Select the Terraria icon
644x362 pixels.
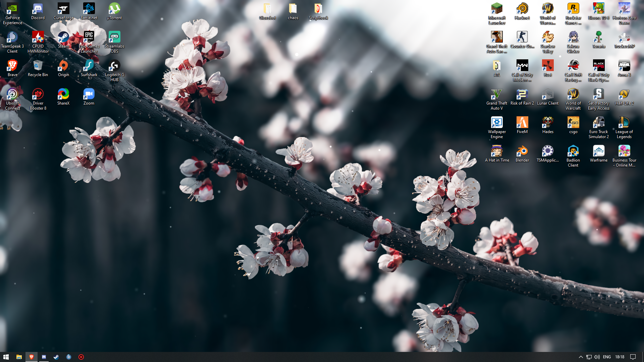tap(599, 40)
